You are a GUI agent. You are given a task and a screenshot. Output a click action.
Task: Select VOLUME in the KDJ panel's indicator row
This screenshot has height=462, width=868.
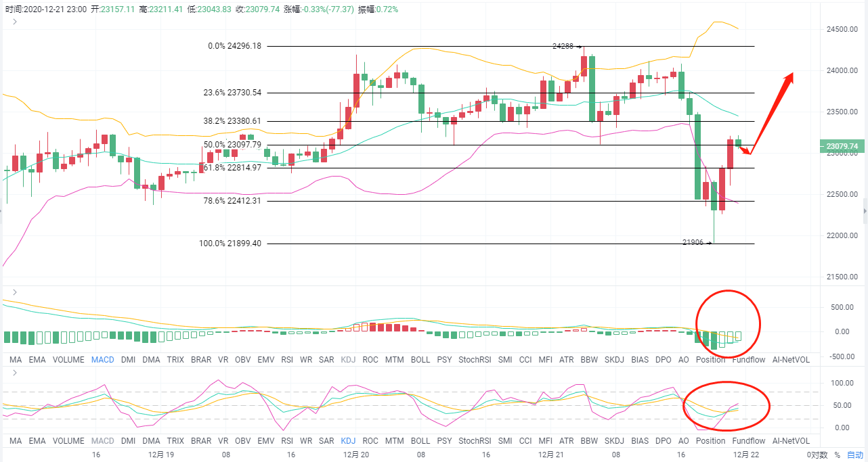68,440
